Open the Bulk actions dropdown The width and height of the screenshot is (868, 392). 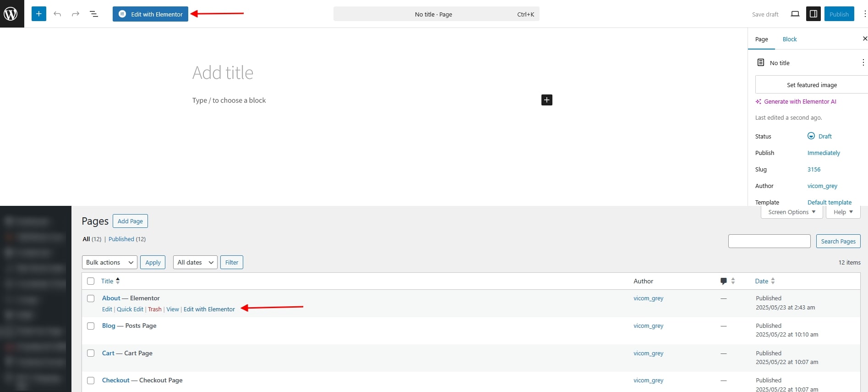click(x=109, y=262)
